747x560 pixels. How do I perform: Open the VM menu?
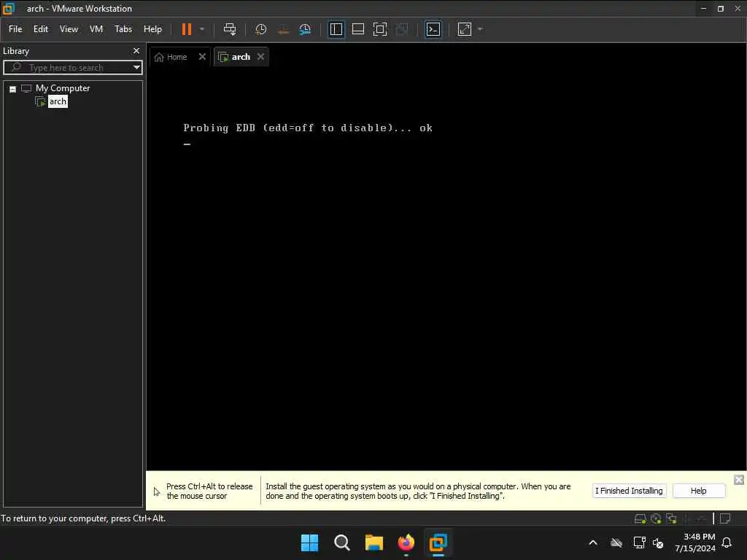point(96,29)
